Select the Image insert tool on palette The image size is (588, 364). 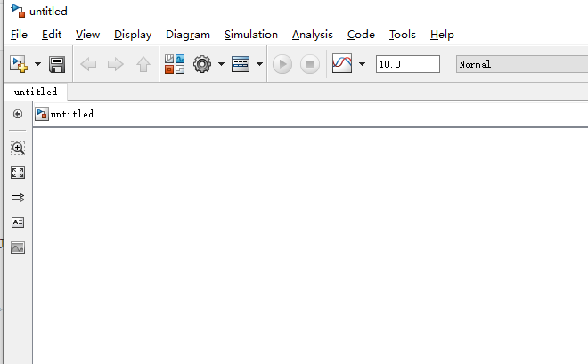[18, 247]
